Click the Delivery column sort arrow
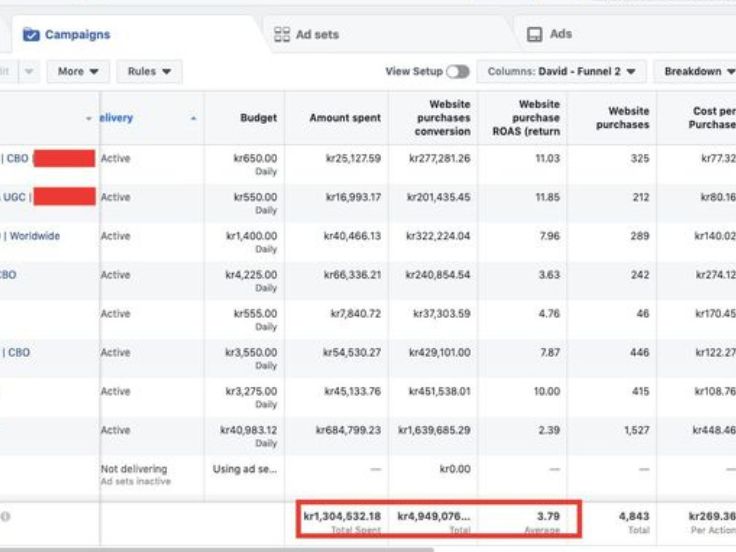 coord(193,119)
